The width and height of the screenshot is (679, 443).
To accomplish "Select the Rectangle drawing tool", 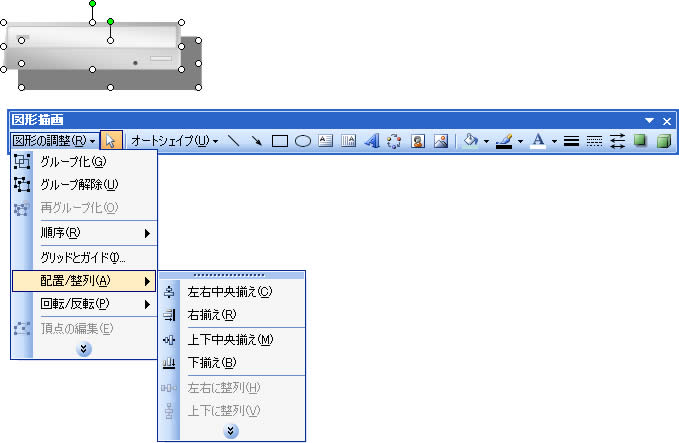I will [x=280, y=141].
